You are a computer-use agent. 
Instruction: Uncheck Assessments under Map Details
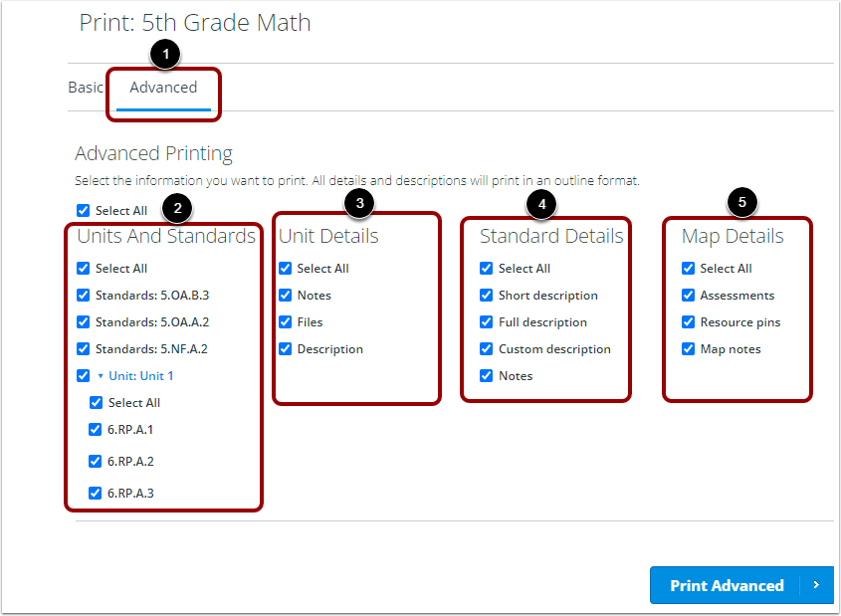tap(688, 295)
